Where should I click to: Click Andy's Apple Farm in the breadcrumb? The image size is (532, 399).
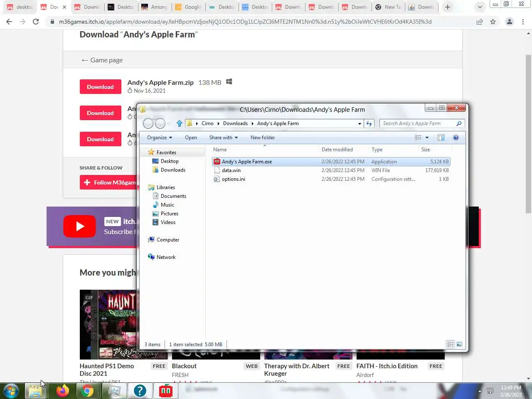pyautogui.click(x=278, y=123)
